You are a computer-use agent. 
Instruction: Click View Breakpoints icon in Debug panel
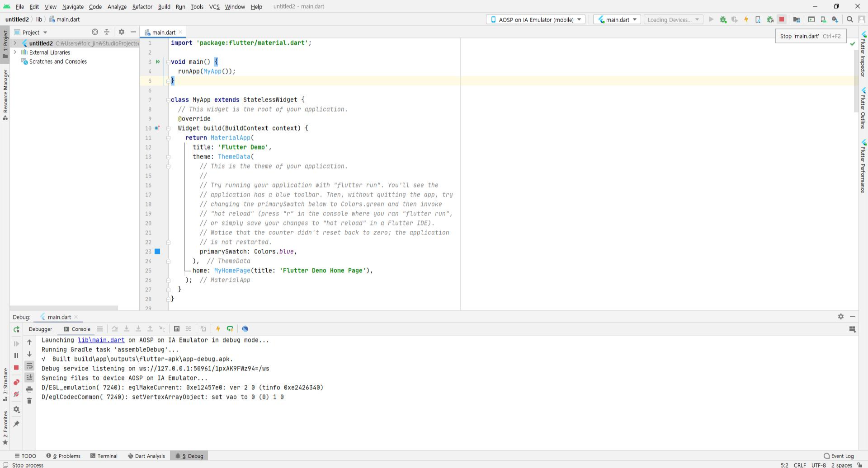[16, 382]
